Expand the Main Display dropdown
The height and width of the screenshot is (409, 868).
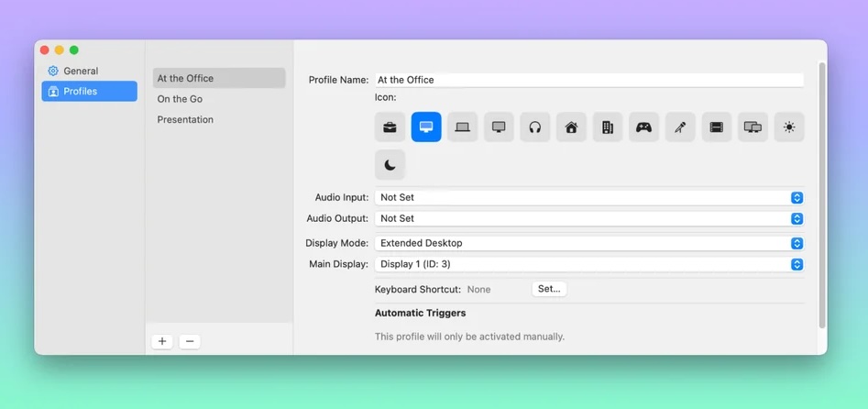[x=589, y=264]
